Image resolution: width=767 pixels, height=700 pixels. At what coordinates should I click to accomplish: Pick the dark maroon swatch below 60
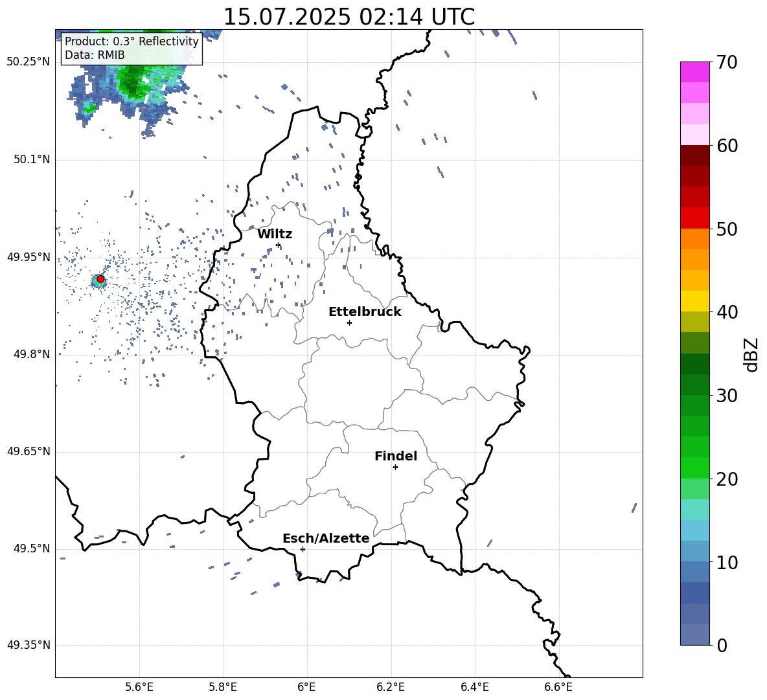(x=695, y=155)
